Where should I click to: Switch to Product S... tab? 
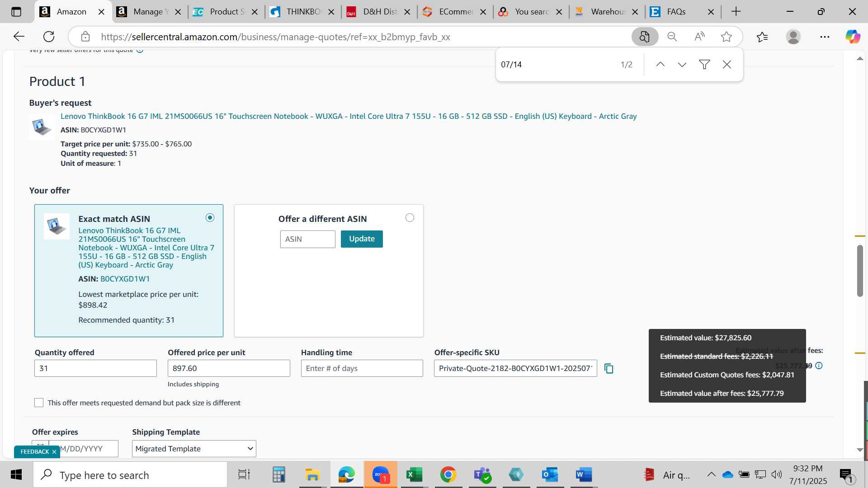point(225,12)
